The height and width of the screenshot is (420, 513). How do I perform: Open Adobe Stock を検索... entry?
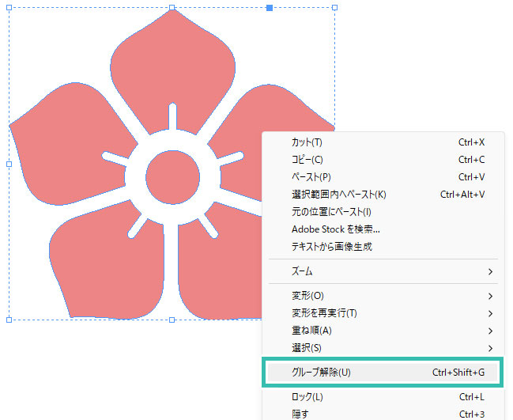pyautogui.click(x=383, y=229)
